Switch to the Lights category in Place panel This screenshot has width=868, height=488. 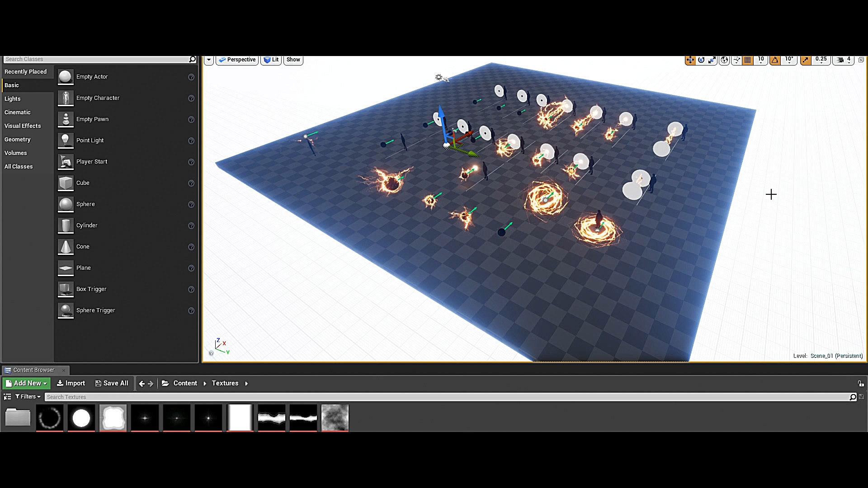(13, 99)
